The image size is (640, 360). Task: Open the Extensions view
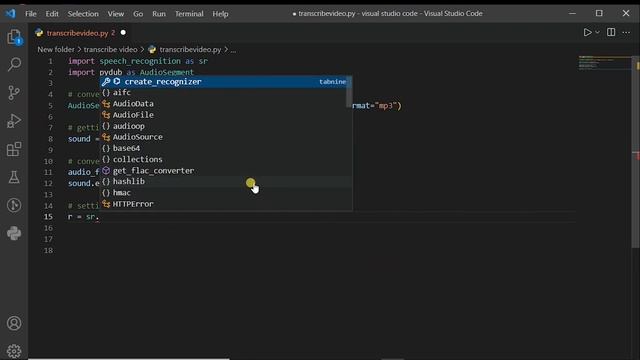[14, 149]
